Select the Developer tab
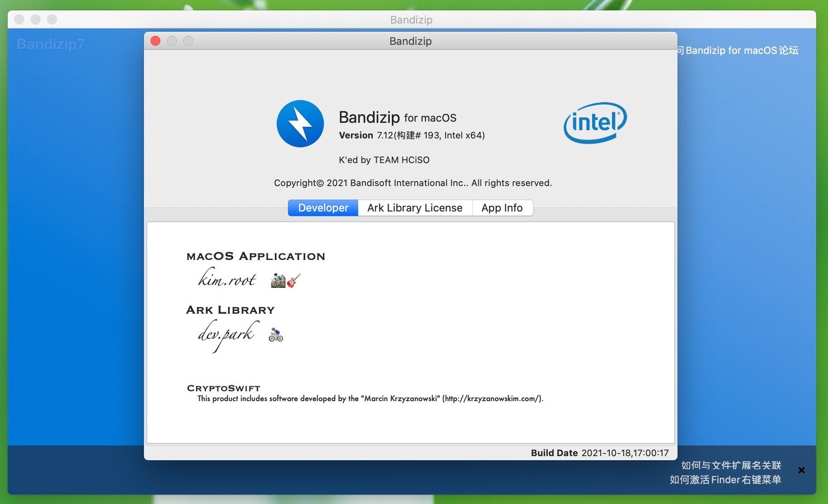Image resolution: width=828 pixels, height=504 pixels. point(323,208)
